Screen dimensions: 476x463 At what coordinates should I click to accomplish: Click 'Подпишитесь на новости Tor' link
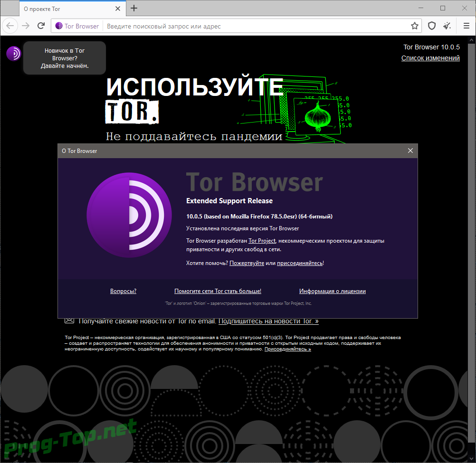268,321
